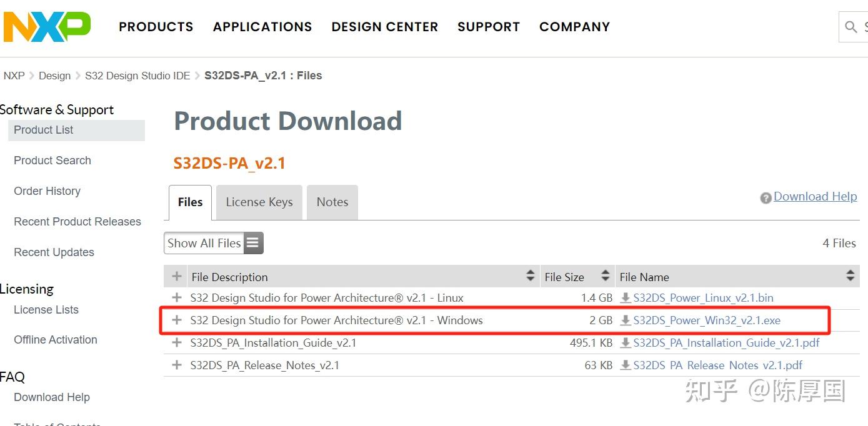This screenshot has height=426, width=868.
Task: Click download icon for Release Notes PDF
Action: tap(625, 365)
